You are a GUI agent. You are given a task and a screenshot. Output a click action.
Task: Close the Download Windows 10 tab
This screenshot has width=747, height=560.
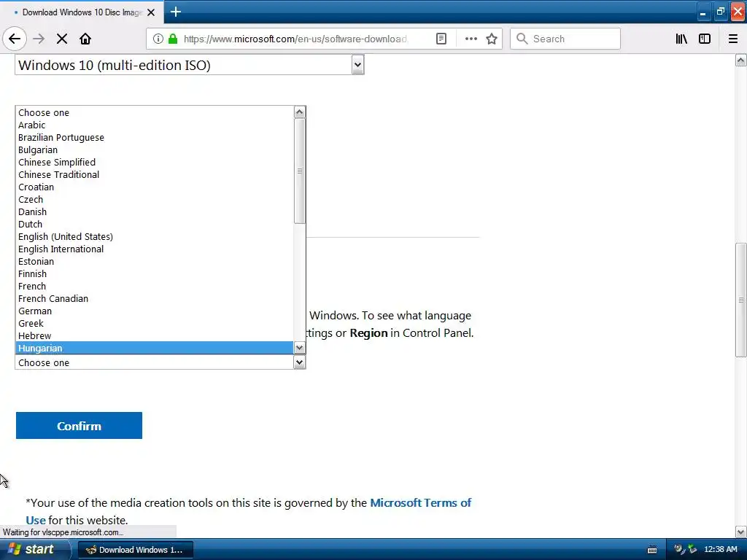coord(151,12)
